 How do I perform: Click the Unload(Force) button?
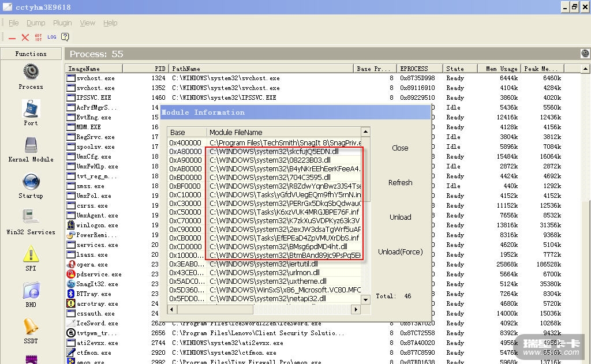(400, 252)
